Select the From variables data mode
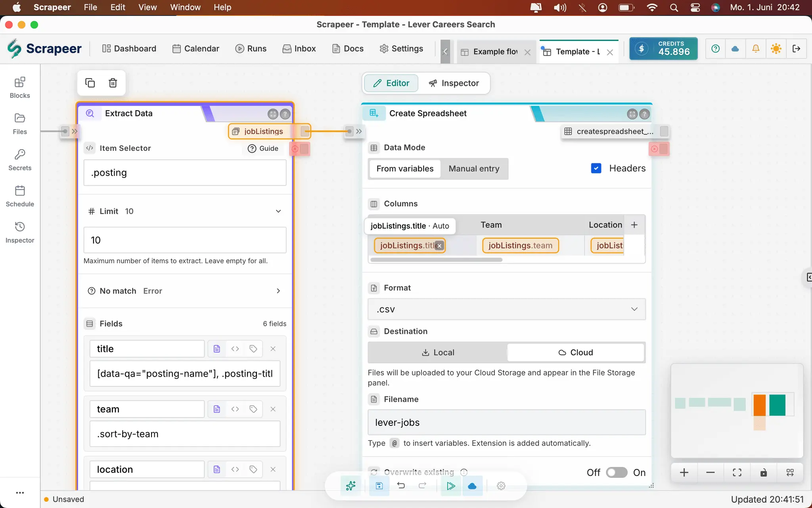 pos(405,169)
